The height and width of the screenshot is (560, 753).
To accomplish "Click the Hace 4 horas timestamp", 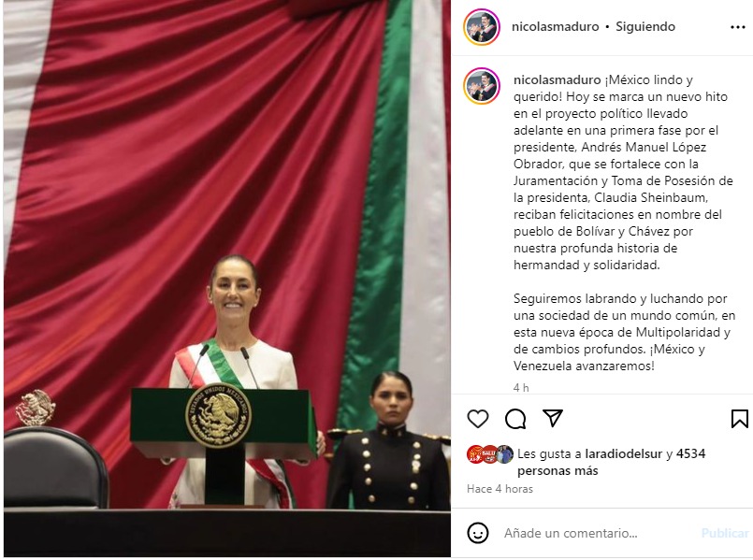I will pos(500,489).
